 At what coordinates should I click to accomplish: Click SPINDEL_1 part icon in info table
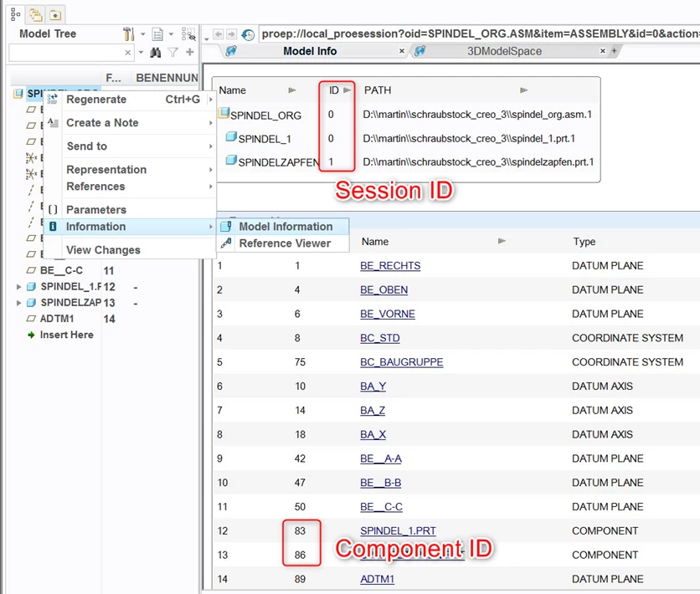[x=231, y=136]
